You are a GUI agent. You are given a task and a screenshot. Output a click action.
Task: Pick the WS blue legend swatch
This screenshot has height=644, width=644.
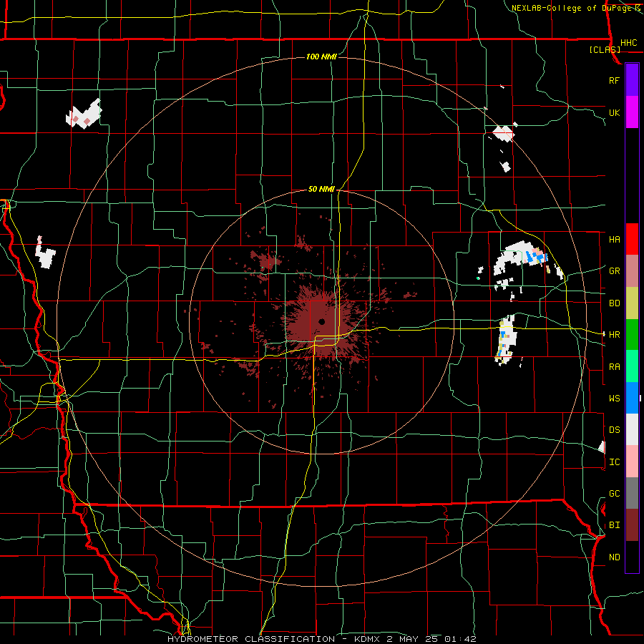click(x=632, y=398)
